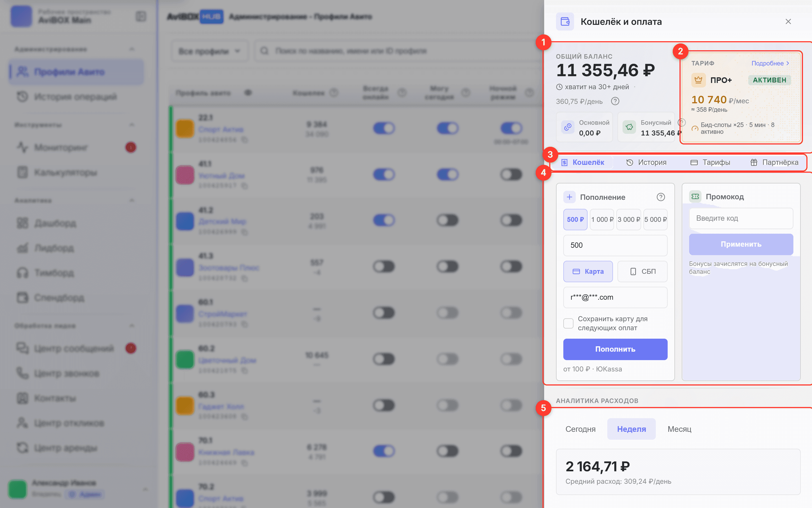Open Дашборд via its grid icon
Screen dimensions: 812x508
point(23,223)
